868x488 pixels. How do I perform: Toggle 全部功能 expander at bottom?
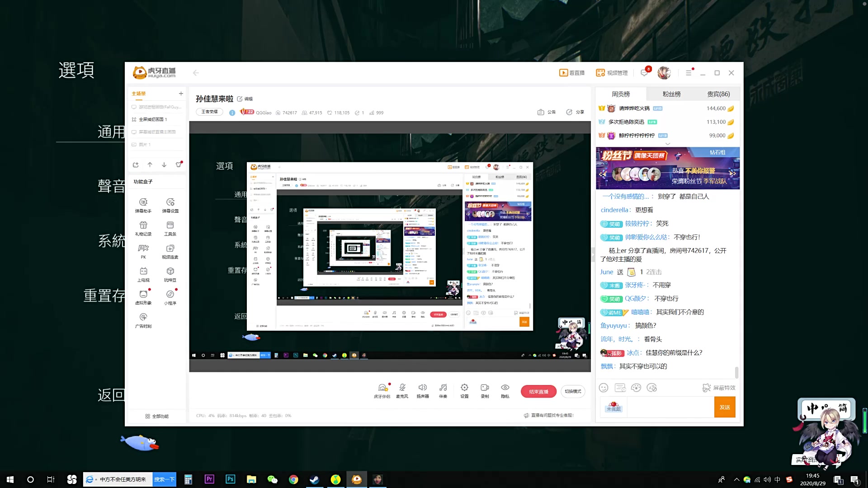point(156,416)
